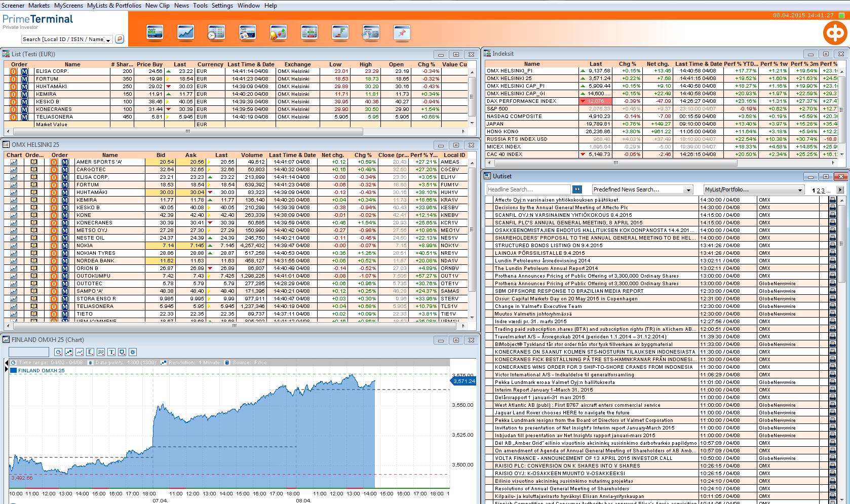The image size is (850, 504).
Task: Select the T text tool in chart toolbar
Action: click(111, 352)
